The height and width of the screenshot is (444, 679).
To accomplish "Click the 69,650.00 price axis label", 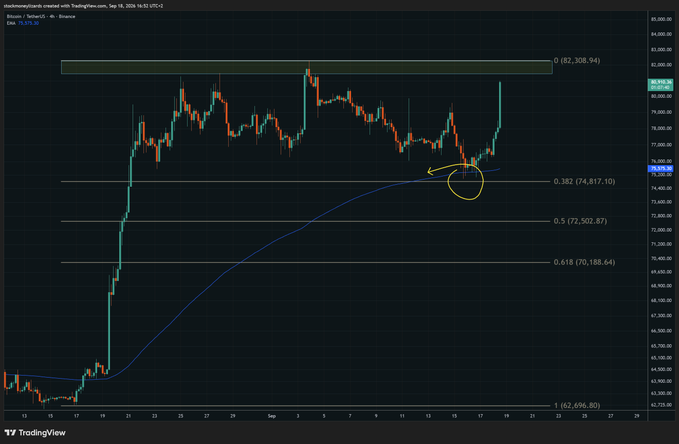I will tap(661, 272).
